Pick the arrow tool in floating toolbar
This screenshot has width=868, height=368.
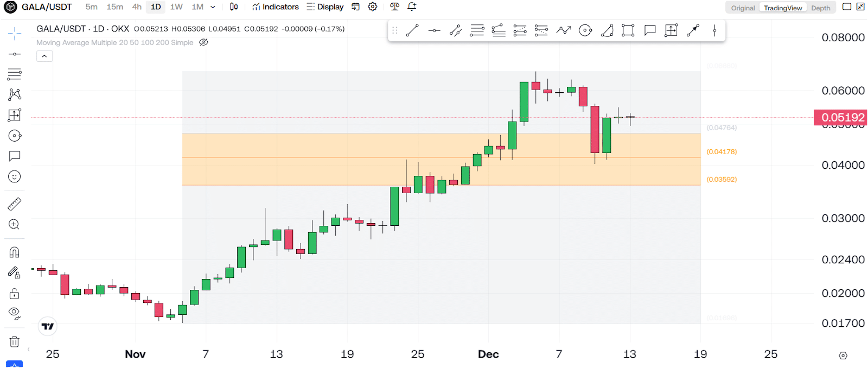point(693,30)
